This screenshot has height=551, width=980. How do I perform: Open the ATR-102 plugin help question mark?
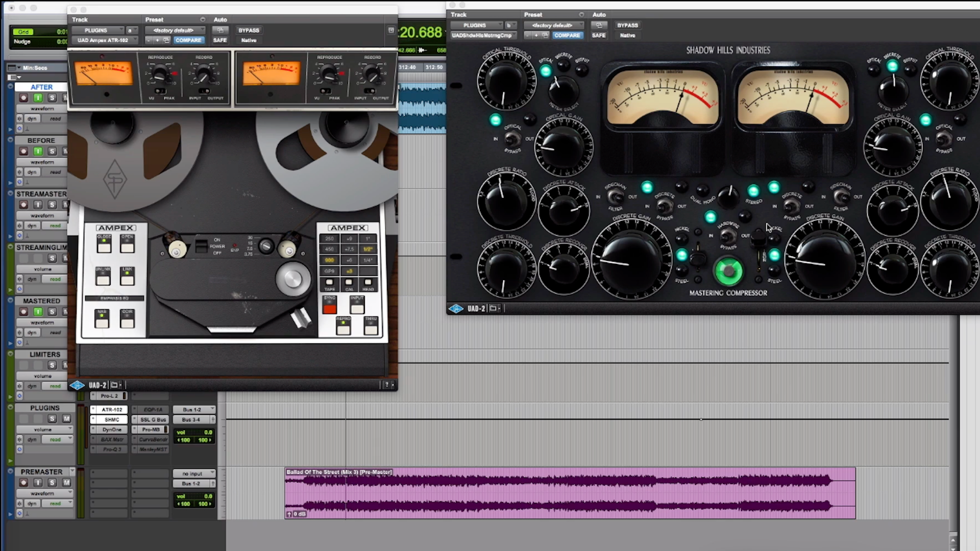pyautogui.click(x=386, y=385)
